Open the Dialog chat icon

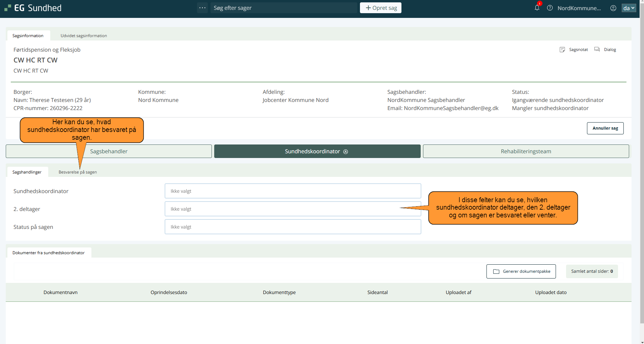pyautogui.click(x=597, y=49)
